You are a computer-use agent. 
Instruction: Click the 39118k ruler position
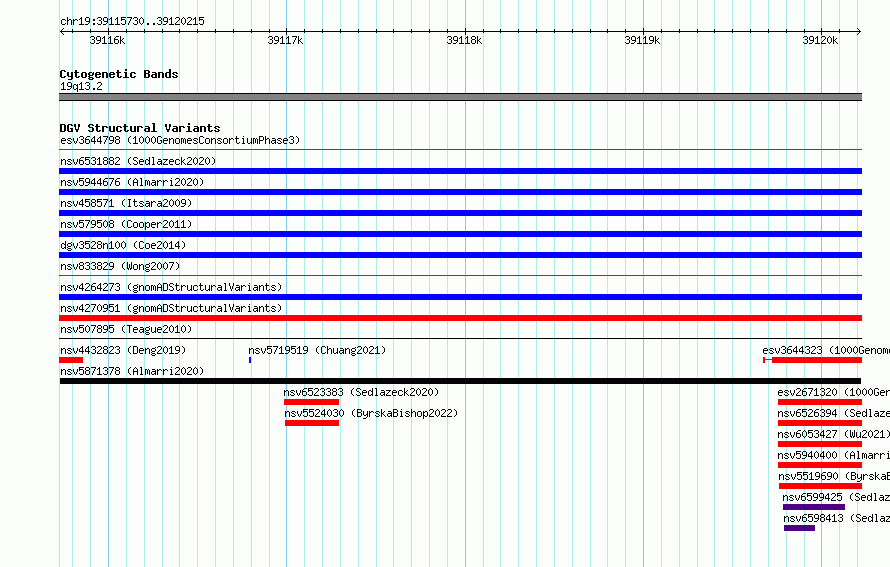(x=464, y=40)
